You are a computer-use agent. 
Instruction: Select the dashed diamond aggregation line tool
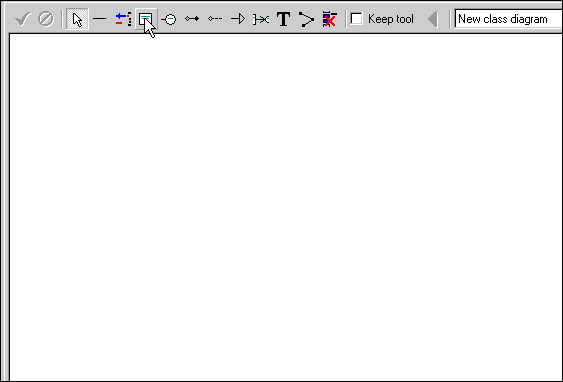[215, 18]
